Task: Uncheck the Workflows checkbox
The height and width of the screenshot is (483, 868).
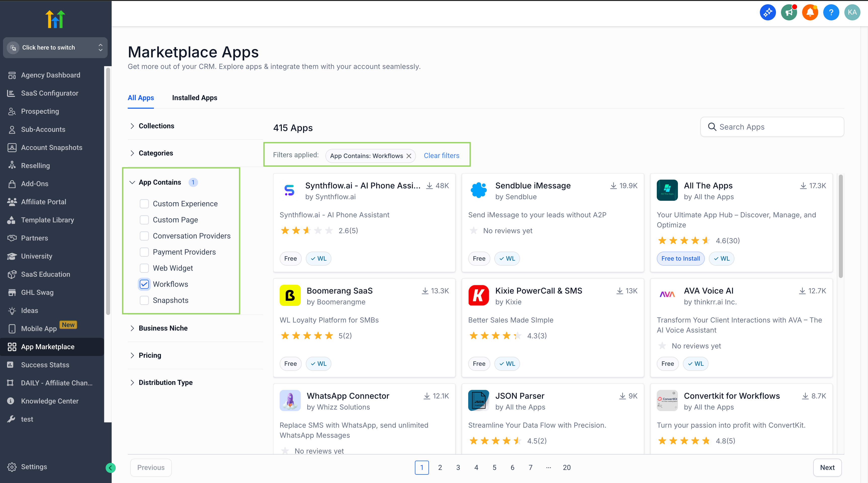Action: [x=144, y=284]
